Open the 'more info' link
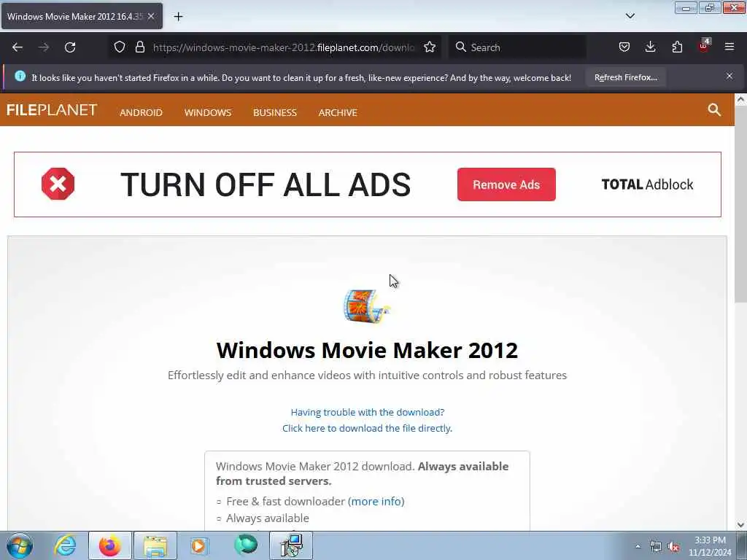This screenshot has width=747, height=560. (x=376, y=501)
